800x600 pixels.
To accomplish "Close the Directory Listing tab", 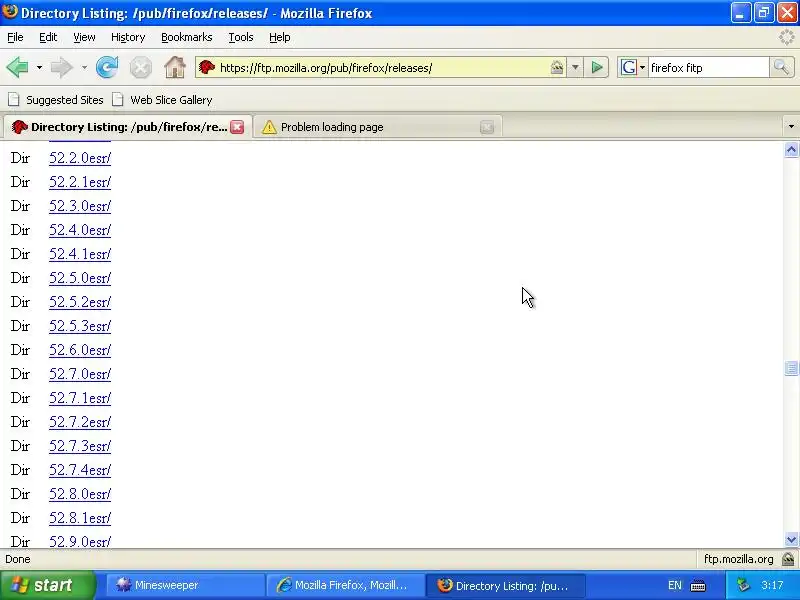I will tap(237, 127).
